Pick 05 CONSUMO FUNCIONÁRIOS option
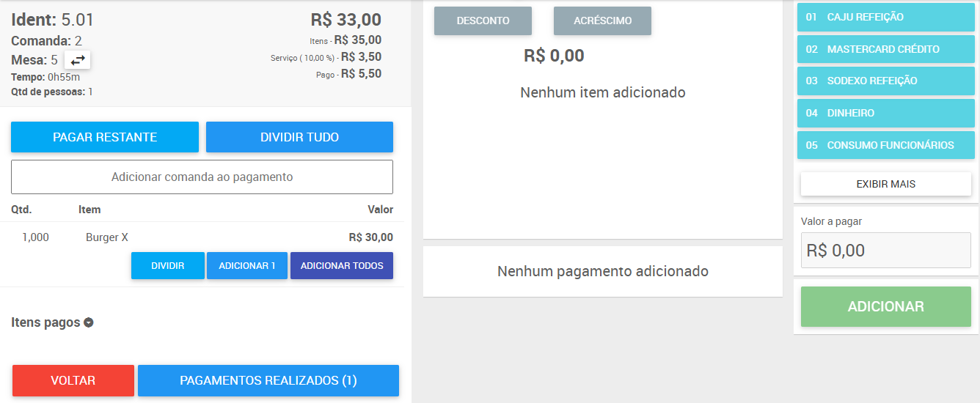This screenshot has width=980, height=403. tap(886, 145)
